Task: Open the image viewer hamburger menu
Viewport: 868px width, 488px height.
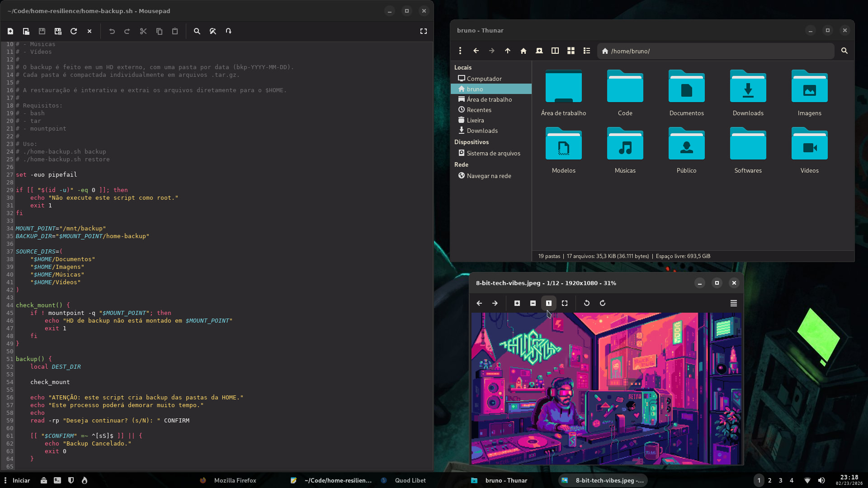Action: [x=734, y=303]
